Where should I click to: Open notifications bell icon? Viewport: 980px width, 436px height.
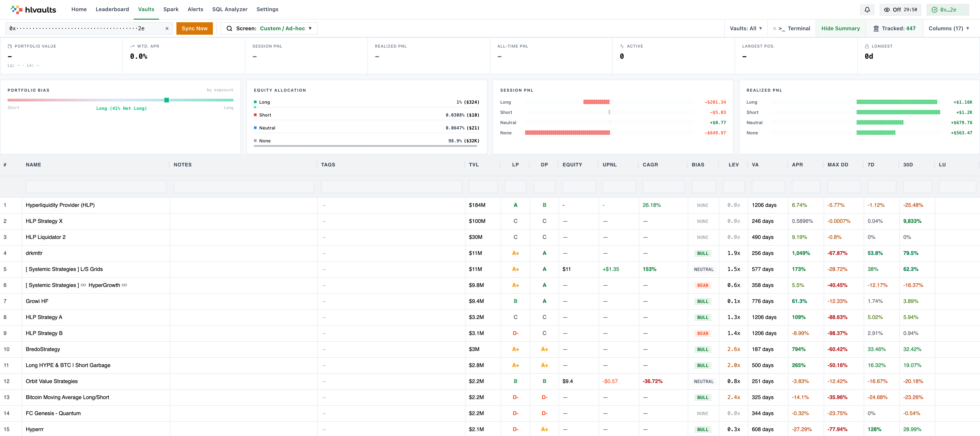point(867,10)
